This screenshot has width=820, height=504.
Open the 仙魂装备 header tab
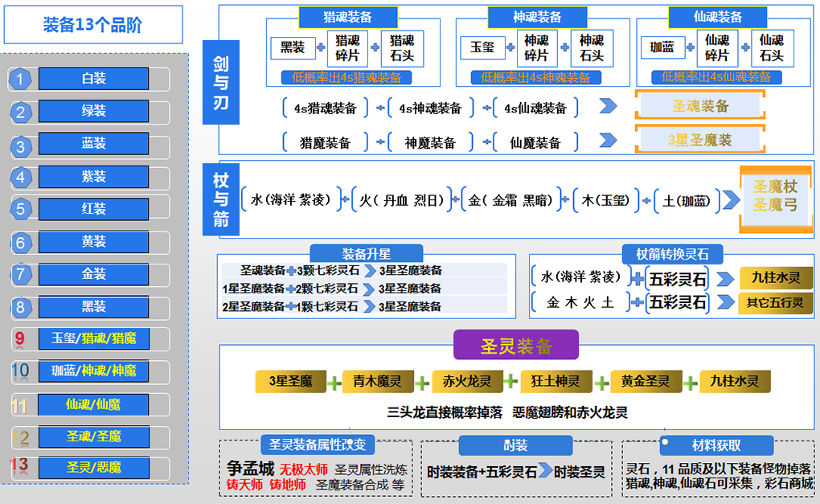pos(717,17)
